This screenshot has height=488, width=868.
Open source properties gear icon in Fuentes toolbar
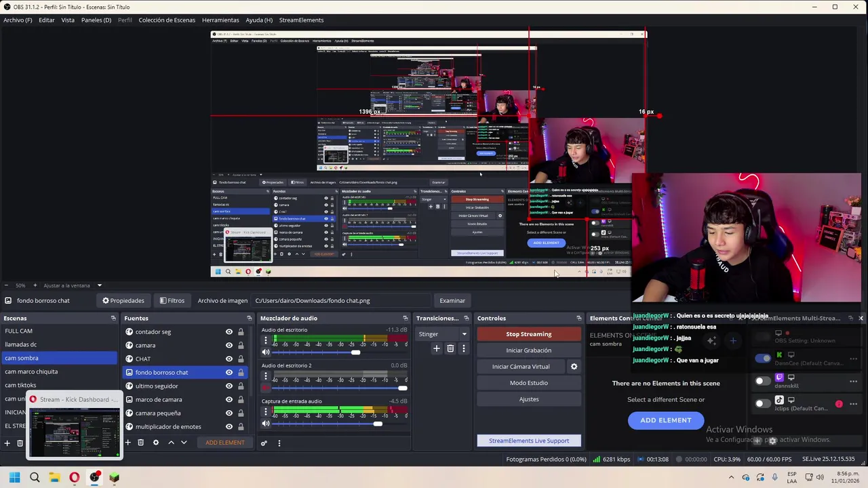point(155,443)
